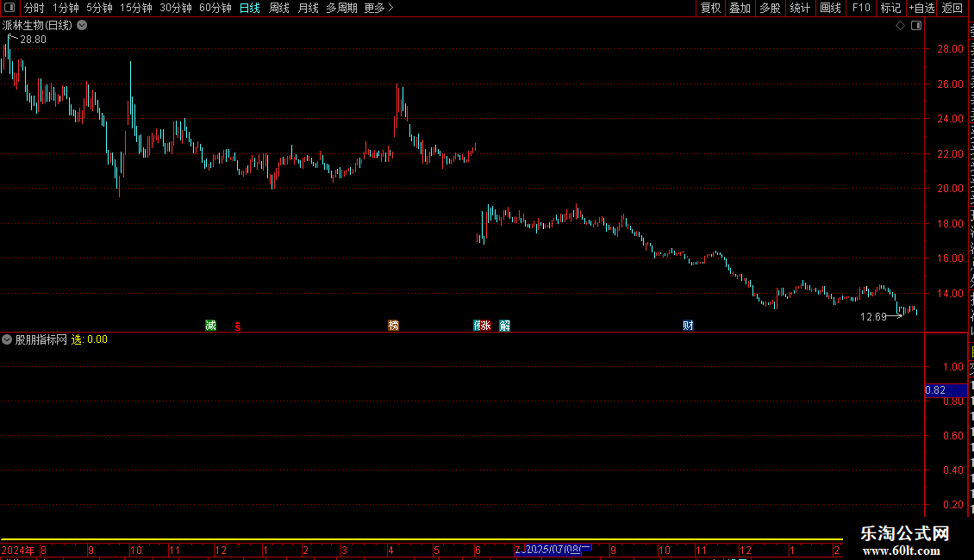Open 股朋指标网 indicator dropdown arrow
This screenshot has width=974, height=560.
7,339
